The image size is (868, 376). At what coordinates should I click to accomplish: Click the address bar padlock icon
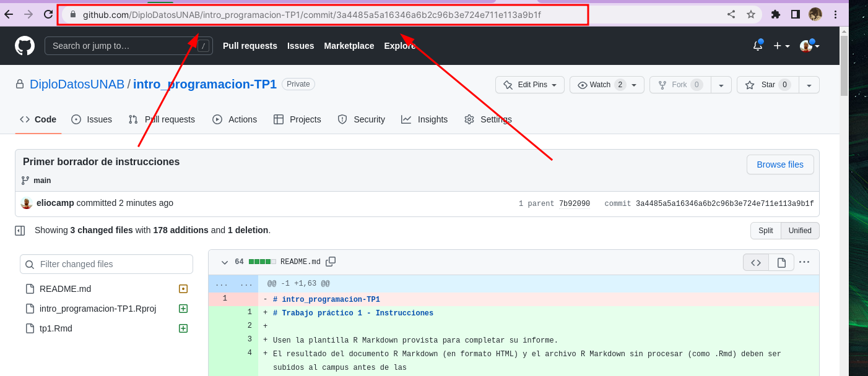(x=73, y=14)
